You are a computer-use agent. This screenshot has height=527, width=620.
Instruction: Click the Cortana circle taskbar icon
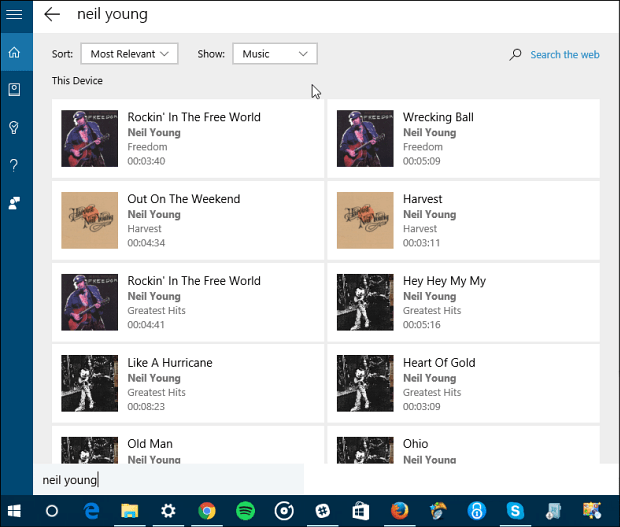[x=52, y=511]
